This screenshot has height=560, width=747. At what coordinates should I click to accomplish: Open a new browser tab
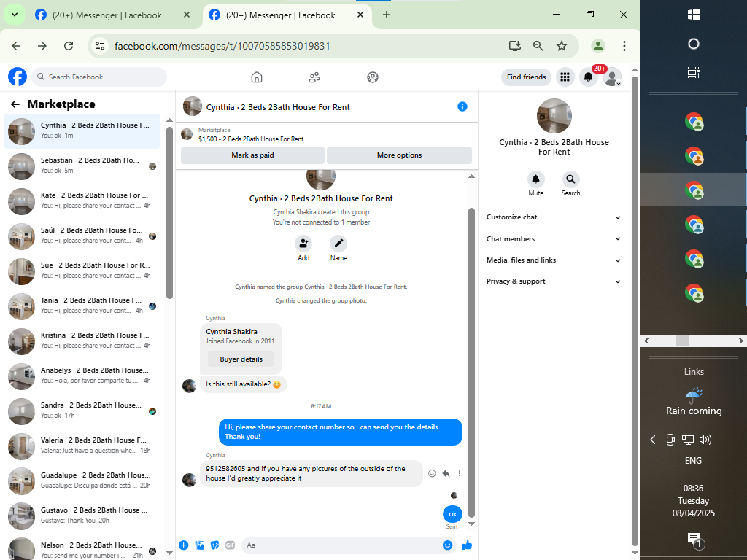[x=387, y=15]
